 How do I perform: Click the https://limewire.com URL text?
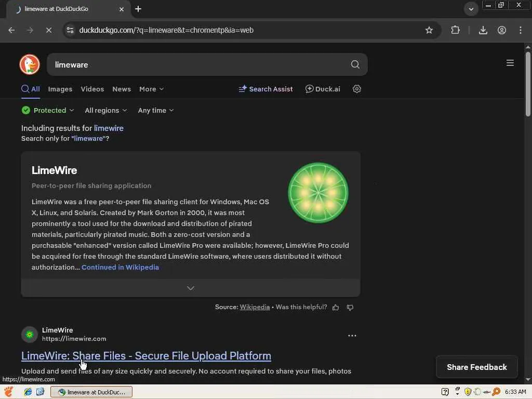pos(74,339)
